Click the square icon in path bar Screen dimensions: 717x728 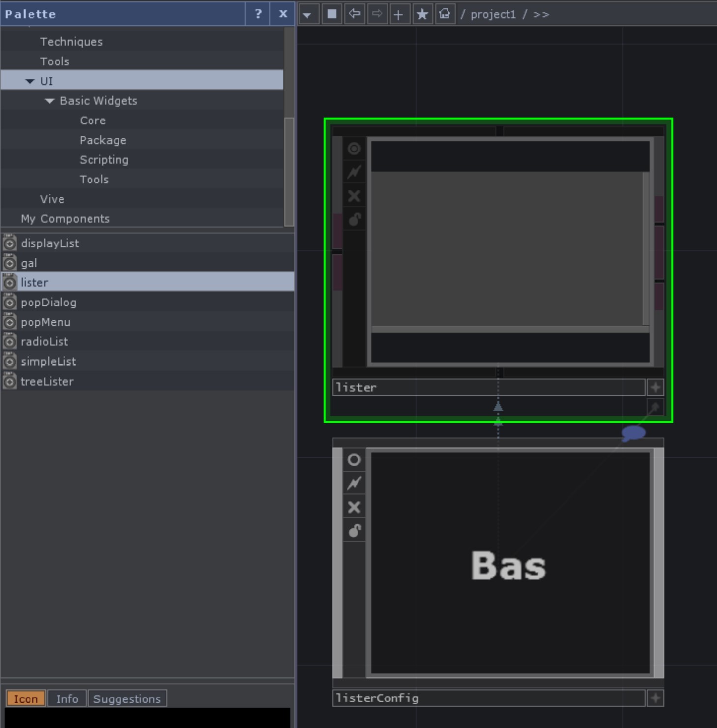tap(332, 14)
